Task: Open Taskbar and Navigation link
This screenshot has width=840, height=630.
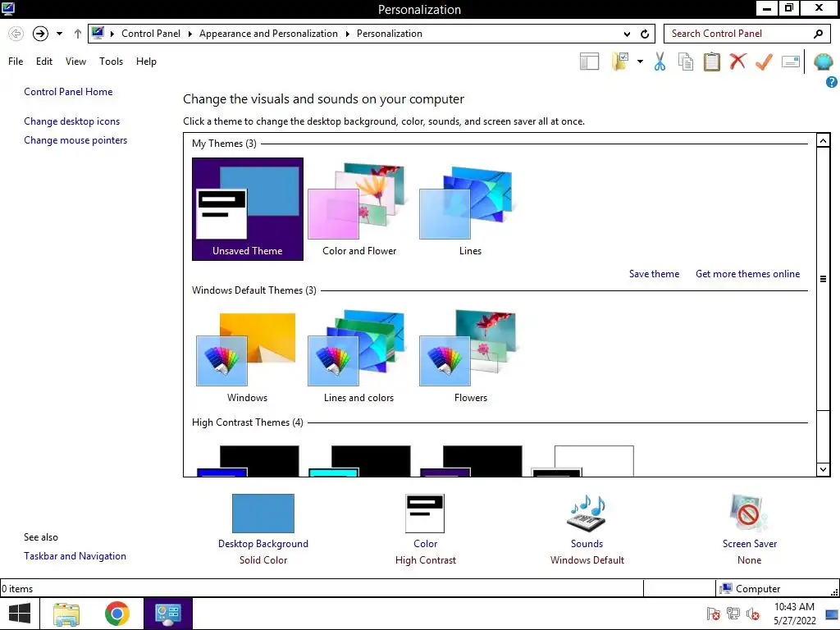Action: click(x=75, y=556)
